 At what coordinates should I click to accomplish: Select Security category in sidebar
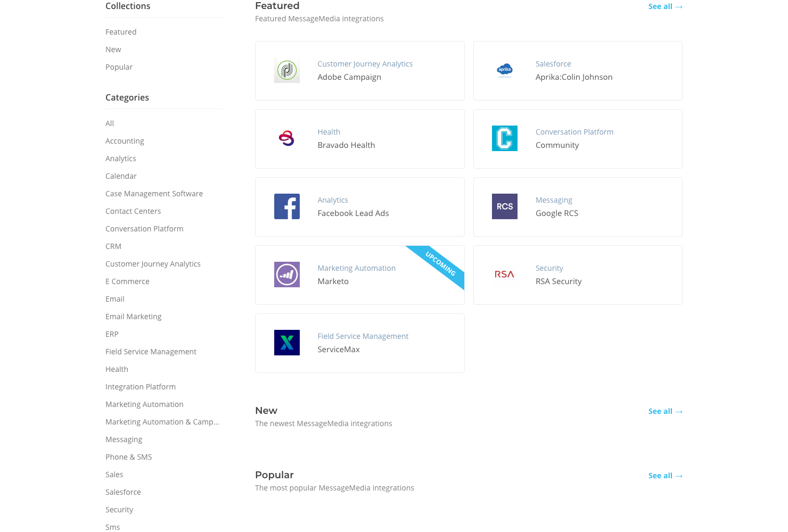coord(119,510)
